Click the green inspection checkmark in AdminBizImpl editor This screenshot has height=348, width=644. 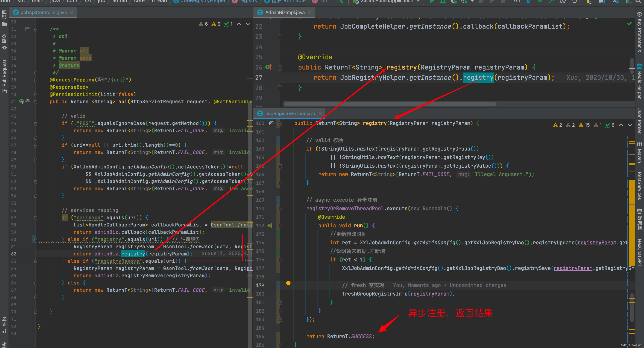[x=630, y=24]
